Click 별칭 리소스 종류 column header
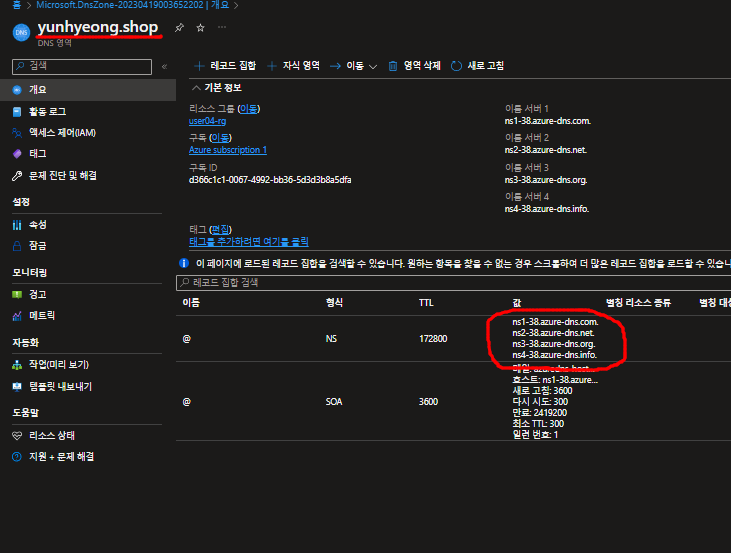 pos(638,303)
